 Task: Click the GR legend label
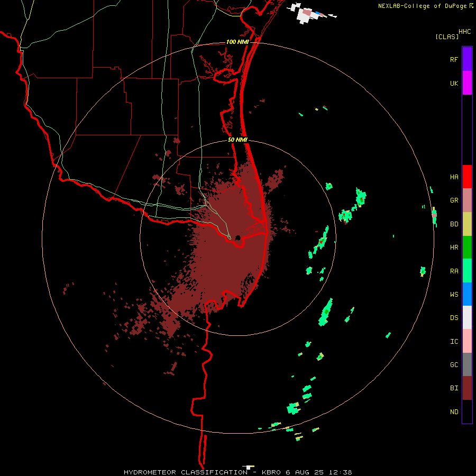tap(454, 200)
